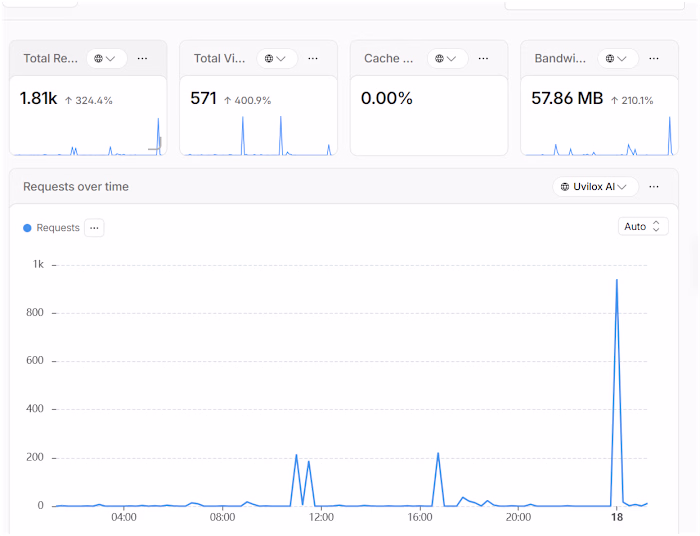The image size is (700, 536).
Task: Click the Bandwidth sparkline chart
Action: [x=600, y=136]
